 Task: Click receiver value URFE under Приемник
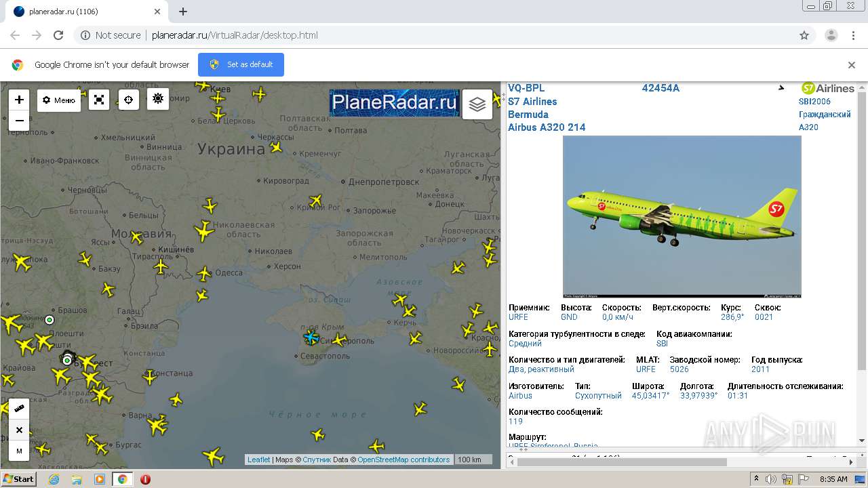click(x=518, y=317)
